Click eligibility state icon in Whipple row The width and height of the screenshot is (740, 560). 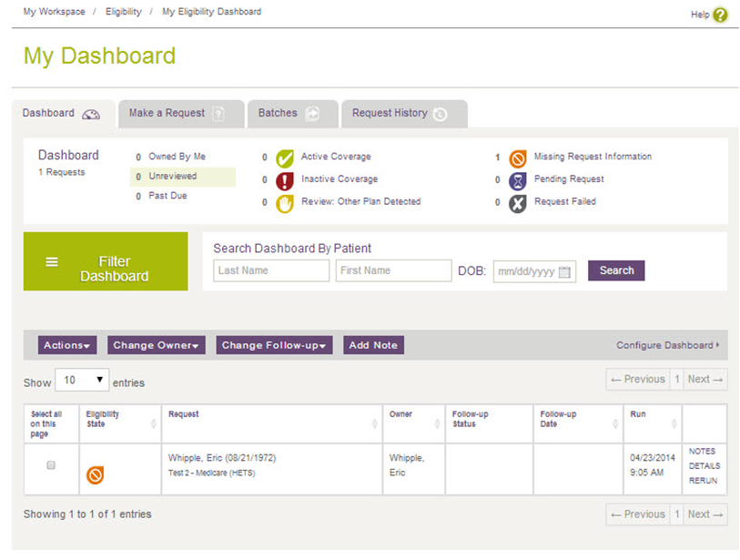pyautogui.click(x=95, y=475)
